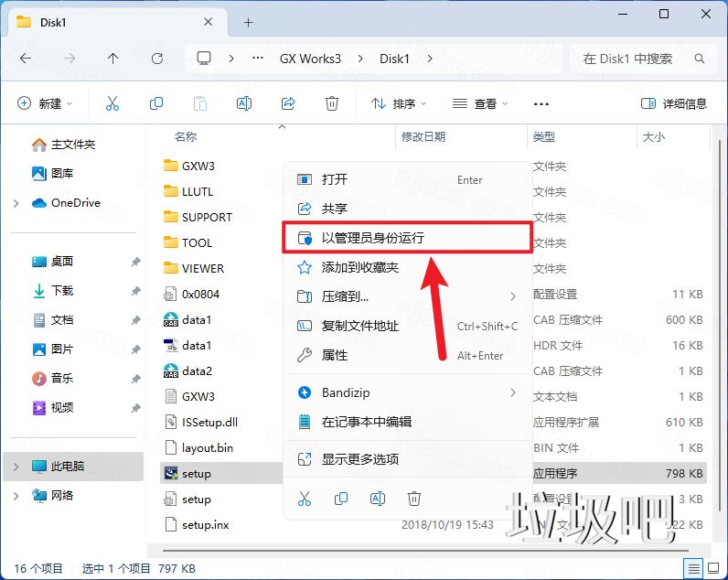Select 显示更多选项 in context menu
The image size is (728, 580).
point(409,459)
